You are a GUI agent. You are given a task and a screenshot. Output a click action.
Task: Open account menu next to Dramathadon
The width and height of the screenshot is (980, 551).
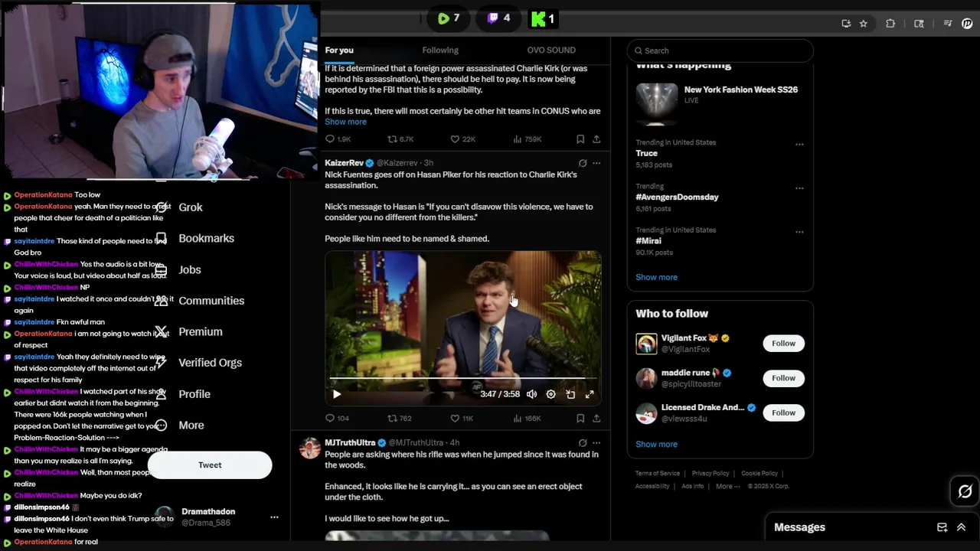(x=274, y=517)
